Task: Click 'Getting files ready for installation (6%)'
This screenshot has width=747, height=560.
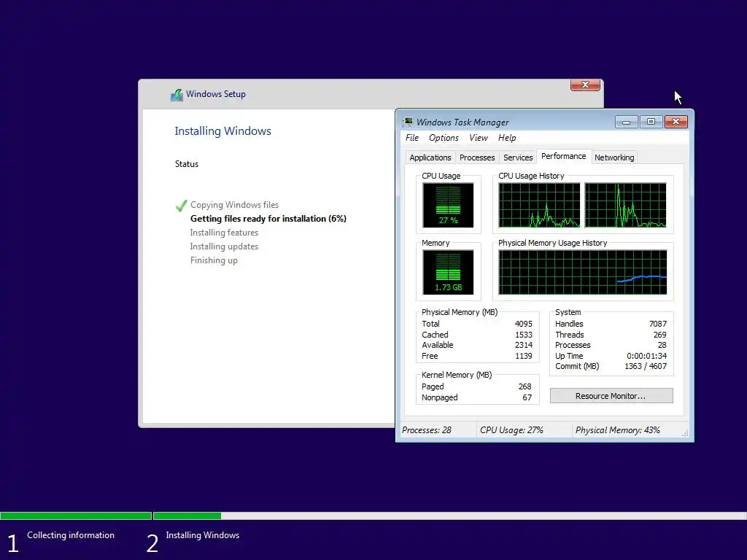Action: pyautogui.click(x=268, y=219)
